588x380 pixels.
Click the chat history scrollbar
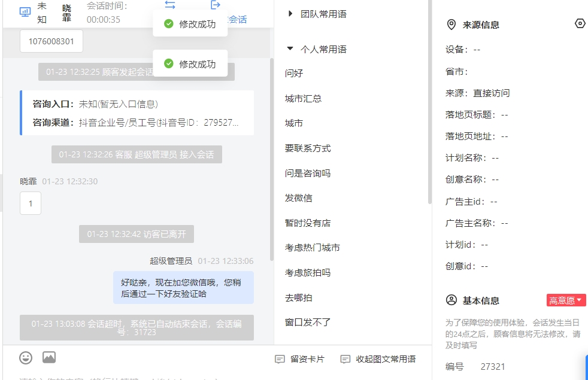(x=271, y=159)
